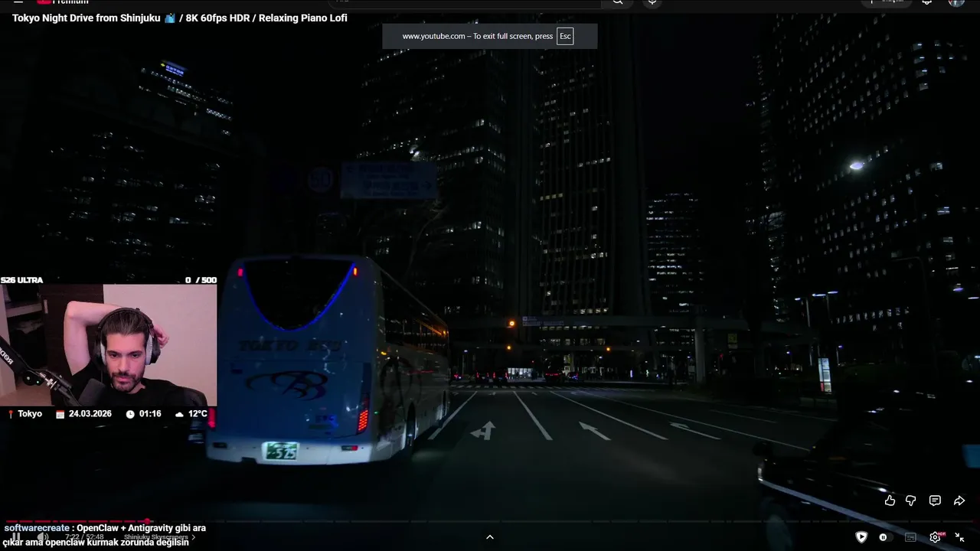Expand the Shinjuku Skyscrapers chapter
This screenshot has height=551, width=980.
[159, 537]
